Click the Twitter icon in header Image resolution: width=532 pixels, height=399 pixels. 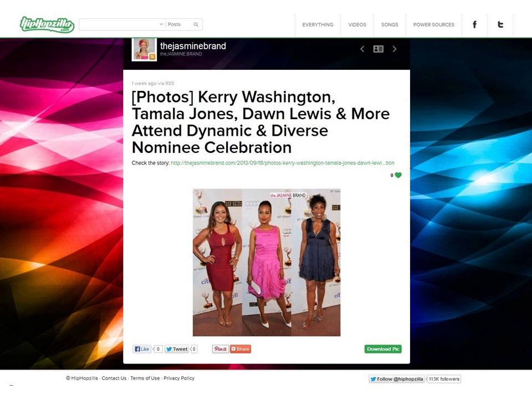click(x=500, y=24)
